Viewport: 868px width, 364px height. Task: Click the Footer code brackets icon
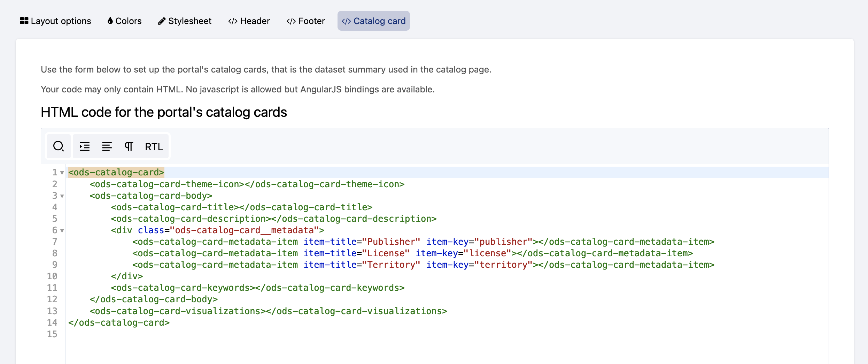coord(291,21)
